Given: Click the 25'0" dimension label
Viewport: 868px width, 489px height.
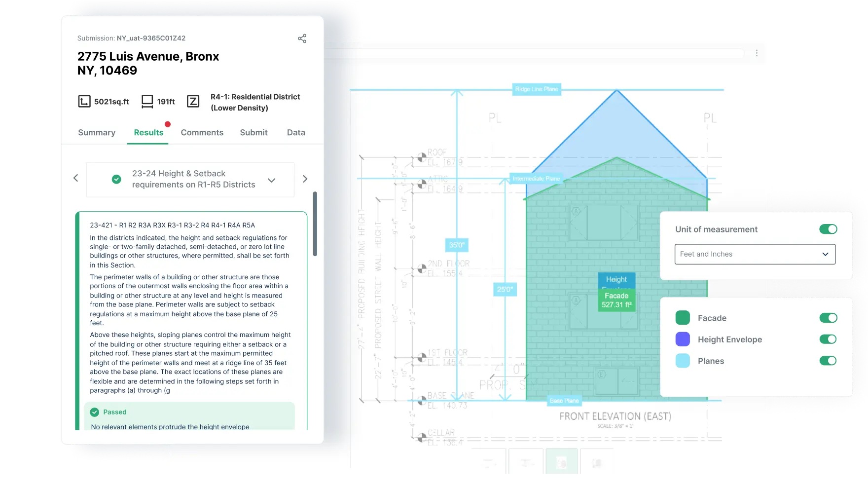Looking at the screenshot, I should (505, 290).
